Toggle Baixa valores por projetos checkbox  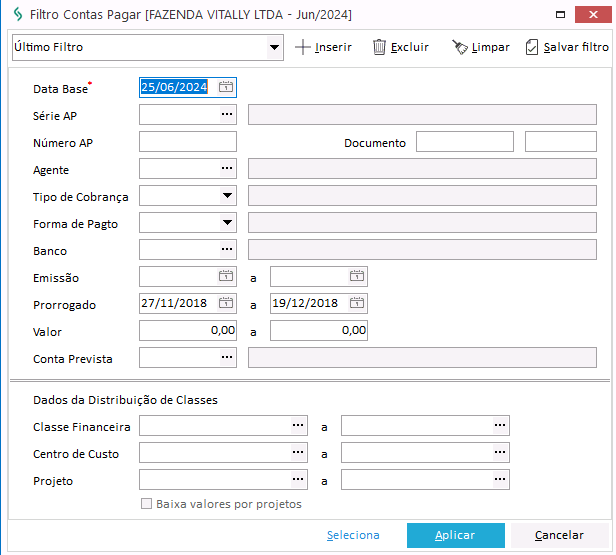(x=146, y=504)
